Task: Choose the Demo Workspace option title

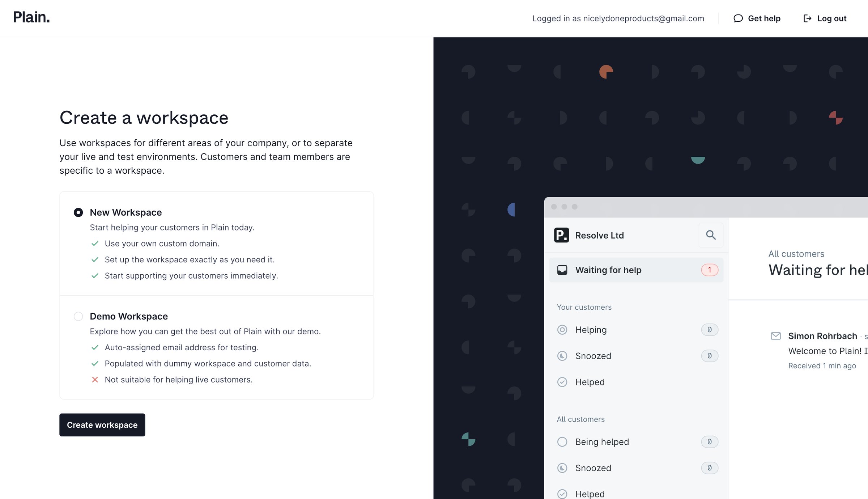Action: pyautogui.click(x=129, y=316)
